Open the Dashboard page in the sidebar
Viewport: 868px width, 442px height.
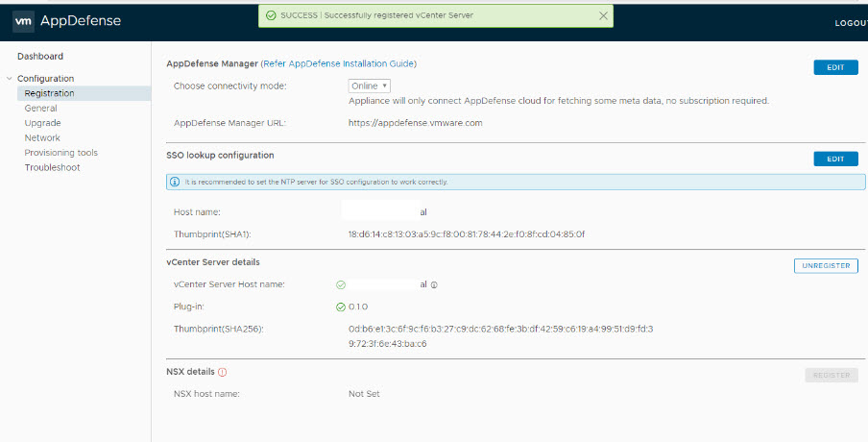[40, 57]
